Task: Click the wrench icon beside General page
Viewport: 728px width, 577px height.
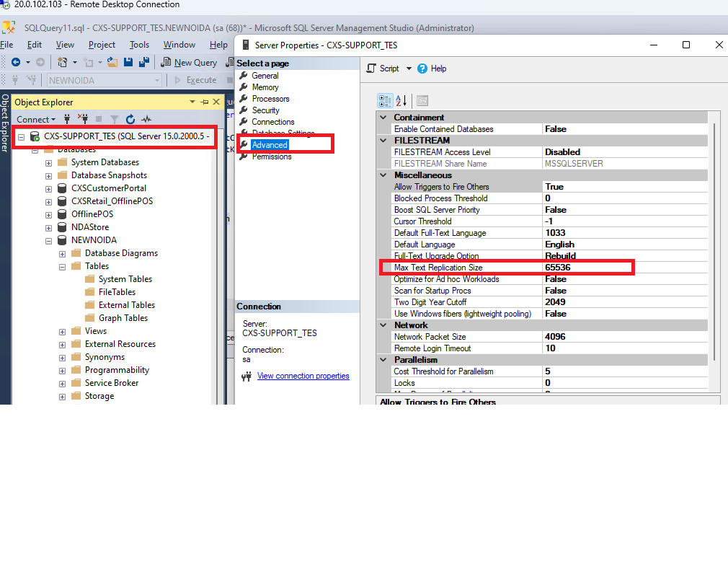Action: coord(244,75)
